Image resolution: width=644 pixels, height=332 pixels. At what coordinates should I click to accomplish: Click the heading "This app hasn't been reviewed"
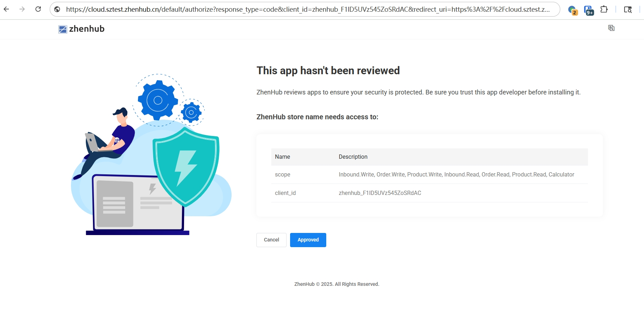(328, 71)
